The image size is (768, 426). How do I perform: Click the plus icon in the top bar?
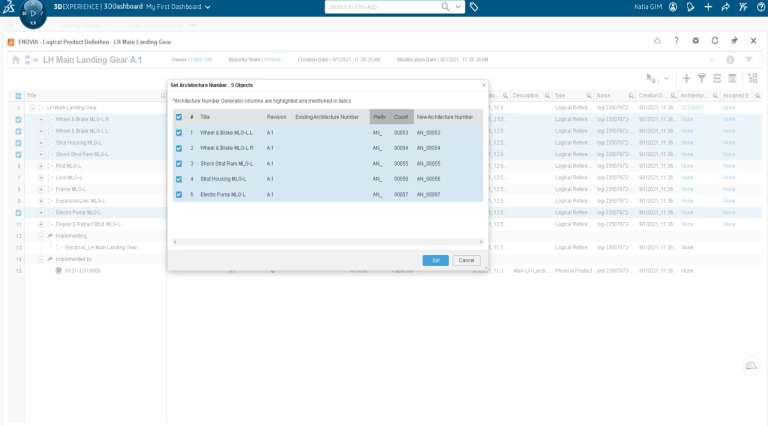point(708,7)
